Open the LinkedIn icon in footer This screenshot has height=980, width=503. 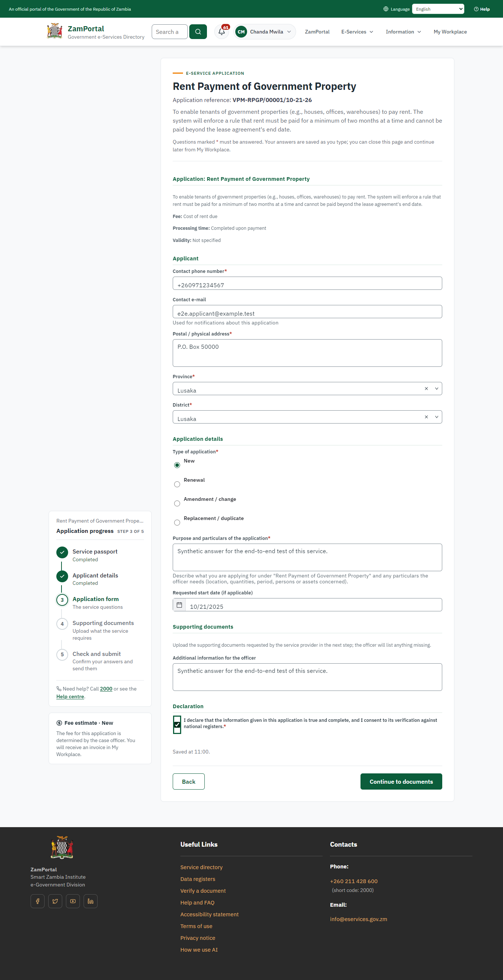pyautogui.click(x=91, y=901)
